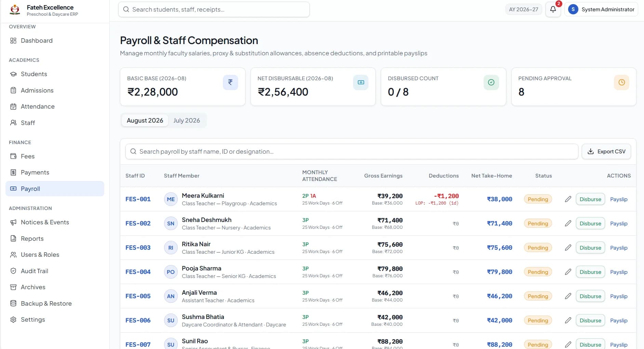Viewport: 644px width, 349px height.
Task: Disburse salary for Anjali Verma
Action: (590, 296)
